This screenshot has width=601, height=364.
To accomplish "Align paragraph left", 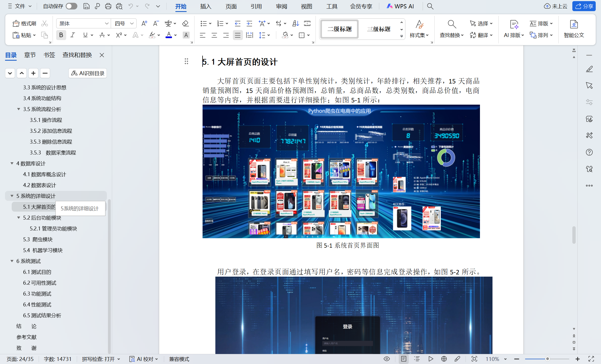I will 203,35.
